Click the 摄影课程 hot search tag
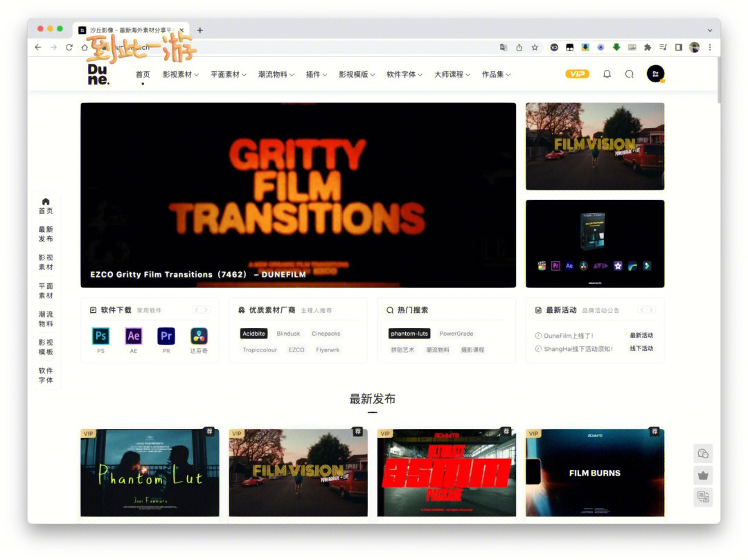This screenshot has height=560, width=748. pos(472,350)
